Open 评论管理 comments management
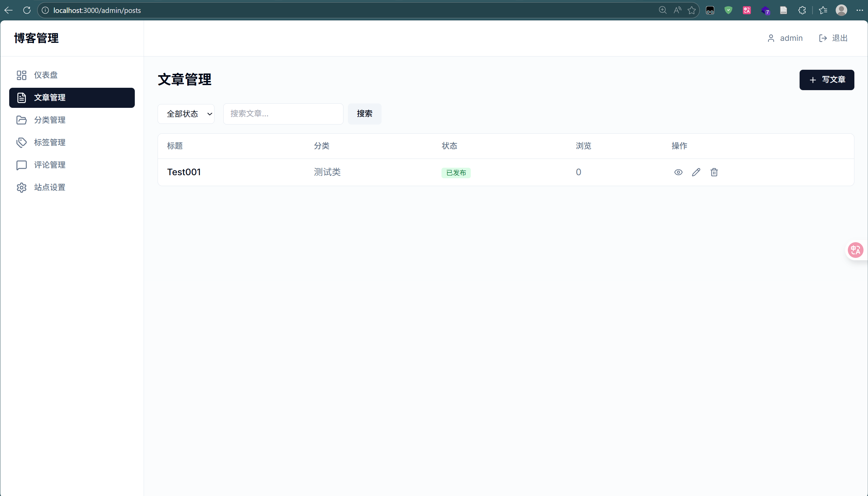Image resolution: width=868 pixels, height=496 pixels. (x=49, y=165)
